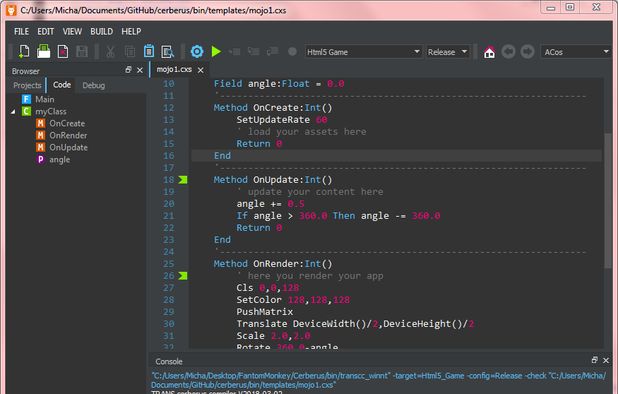Viewport: 618px width, 394px height.
Task: Toggle the green bookmark on line 18
Action: [x=182, y=180]
